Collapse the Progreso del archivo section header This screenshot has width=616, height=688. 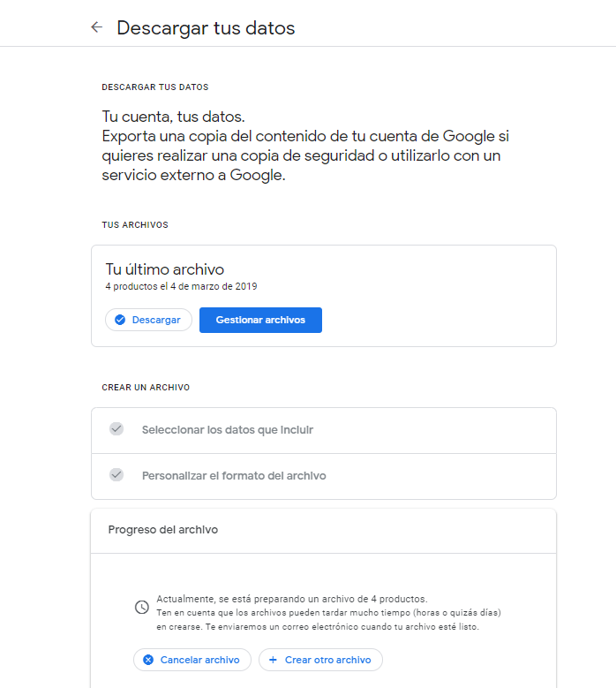323,530
